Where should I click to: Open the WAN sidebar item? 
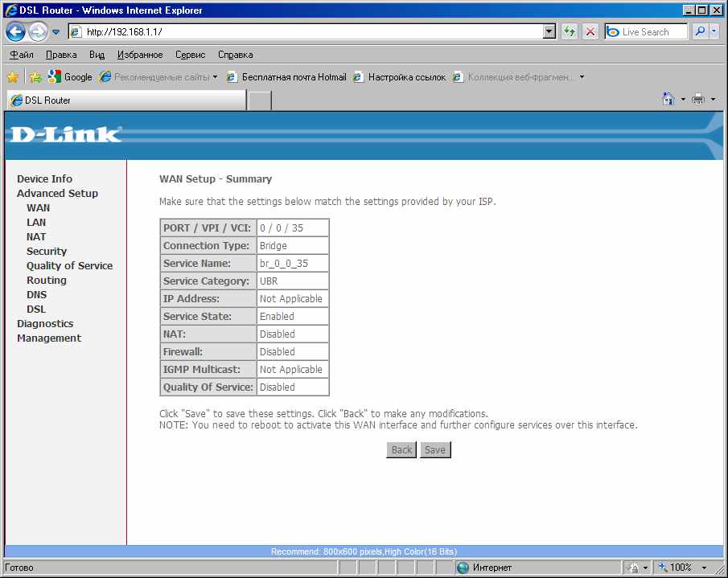click(38, 208)
